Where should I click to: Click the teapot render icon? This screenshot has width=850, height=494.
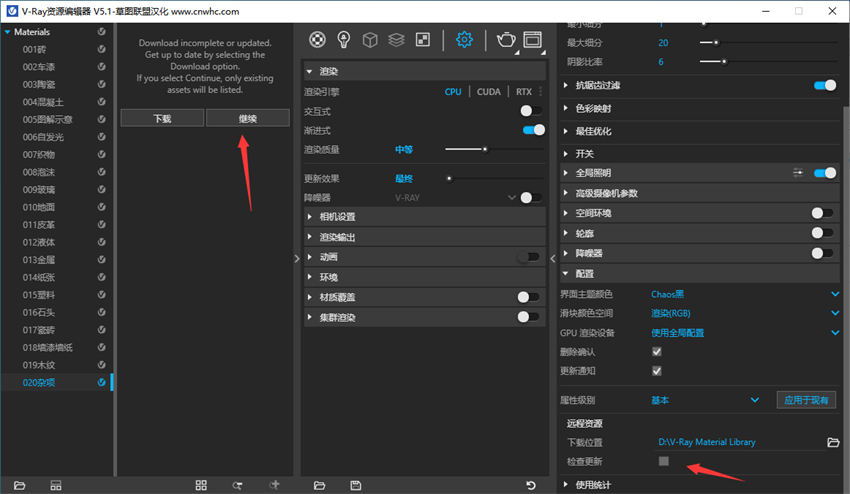click(506, 40)
